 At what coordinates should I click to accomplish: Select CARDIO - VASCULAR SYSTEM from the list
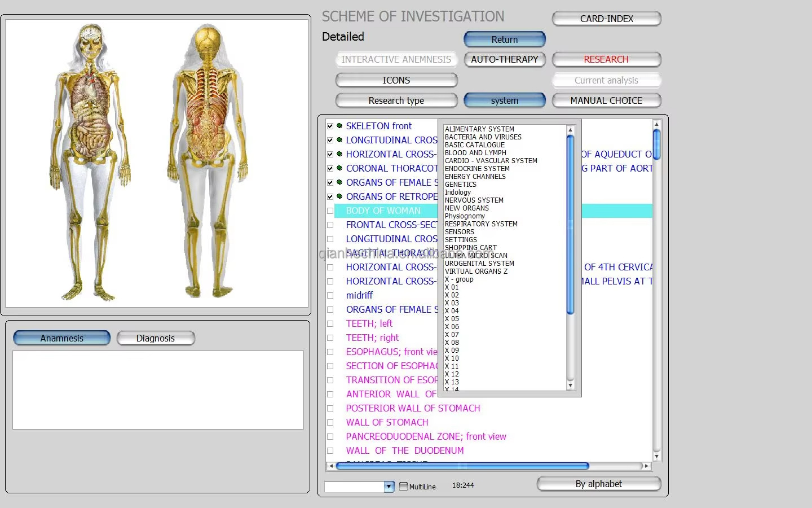(x=491, y=161)
